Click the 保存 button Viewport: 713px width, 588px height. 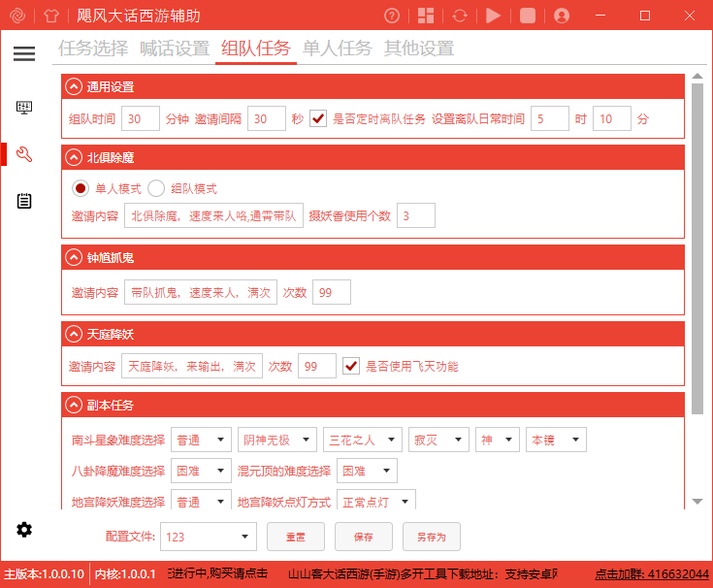pos(364,537)
